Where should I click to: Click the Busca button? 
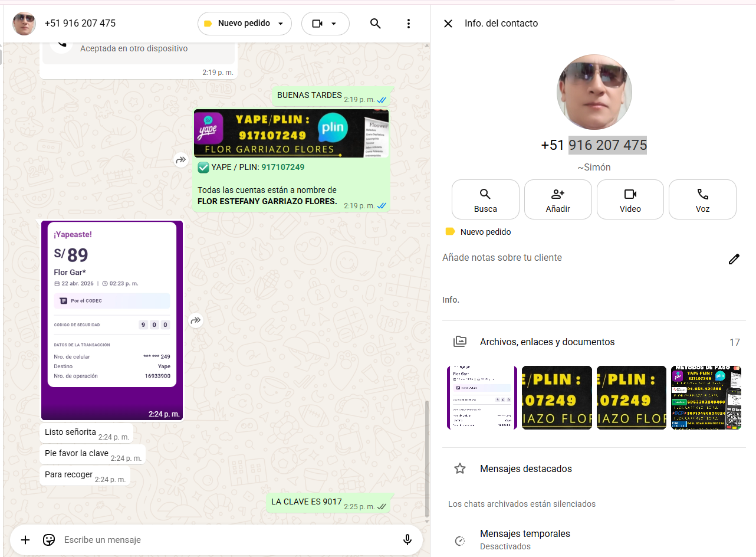click(x=485, y=199)
